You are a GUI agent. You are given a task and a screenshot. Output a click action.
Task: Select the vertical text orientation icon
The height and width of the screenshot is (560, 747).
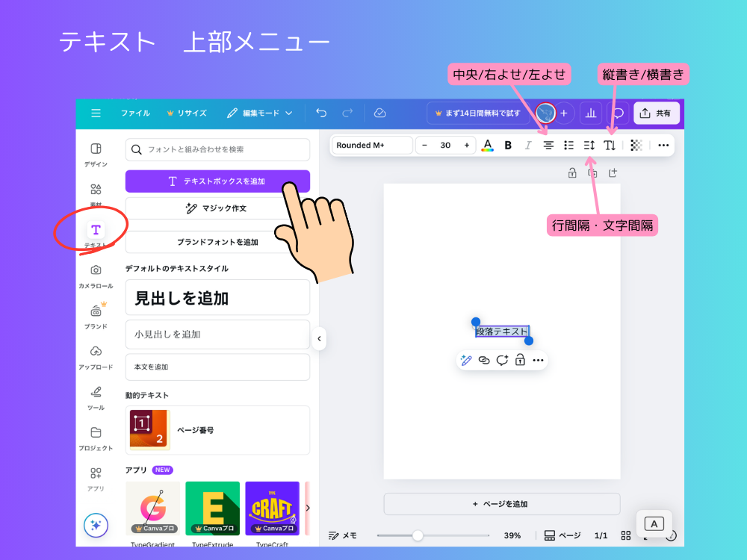[x=609, y=146]
